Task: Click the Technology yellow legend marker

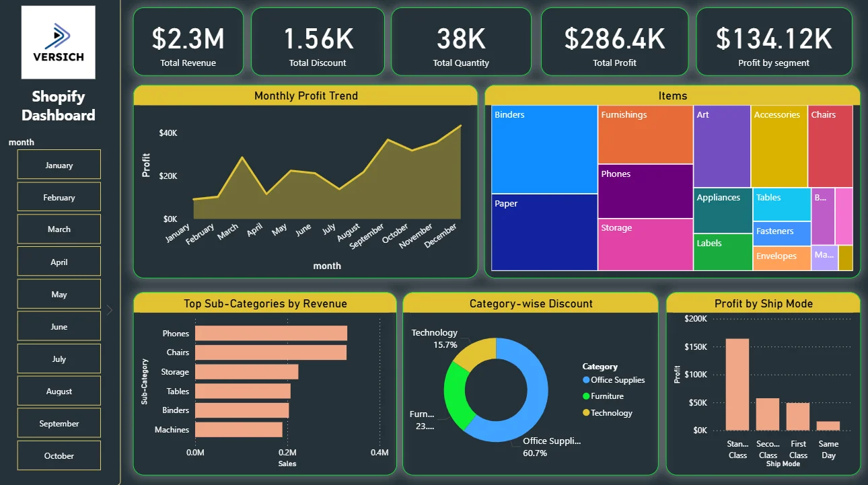Action: [586, 413]
